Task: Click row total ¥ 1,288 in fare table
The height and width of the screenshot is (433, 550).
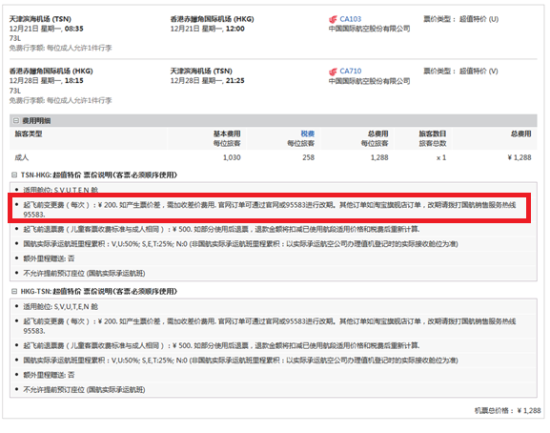Action: coord(519,158)
